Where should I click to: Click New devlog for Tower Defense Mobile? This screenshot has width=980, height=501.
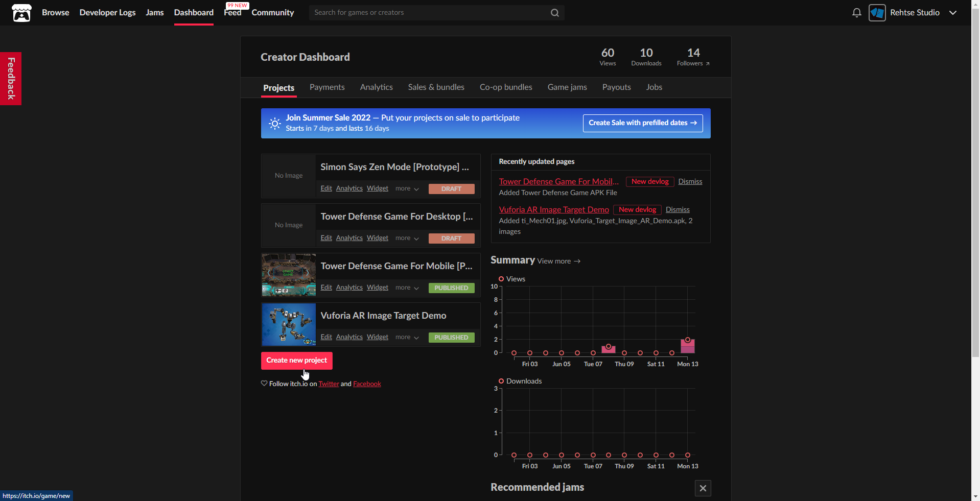(650, 181)
